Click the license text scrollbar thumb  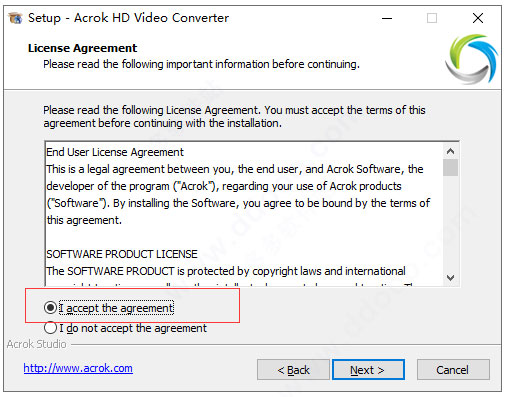pos(450,168)
